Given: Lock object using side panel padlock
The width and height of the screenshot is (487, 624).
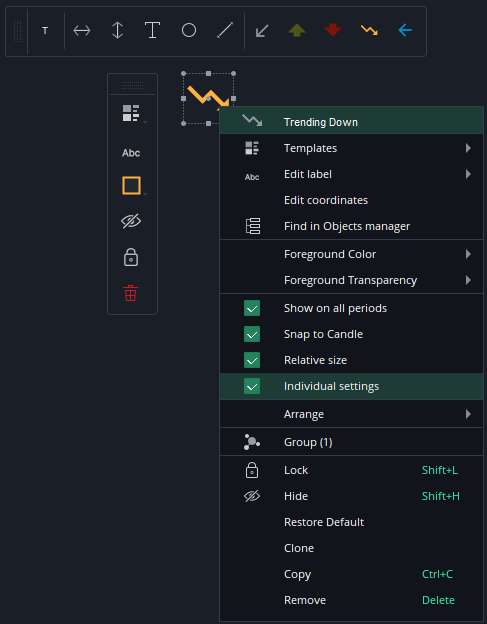Looking at the screenshot, I should click(131, 257).
